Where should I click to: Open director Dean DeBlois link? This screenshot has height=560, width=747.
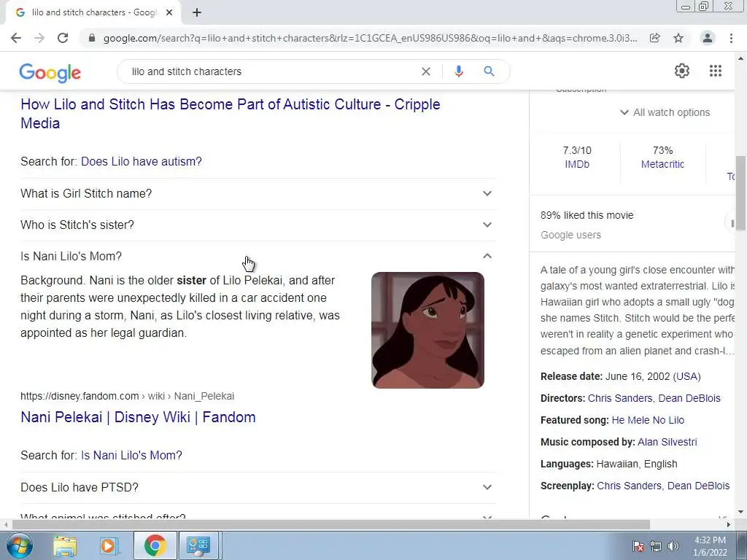pos(689,398)
